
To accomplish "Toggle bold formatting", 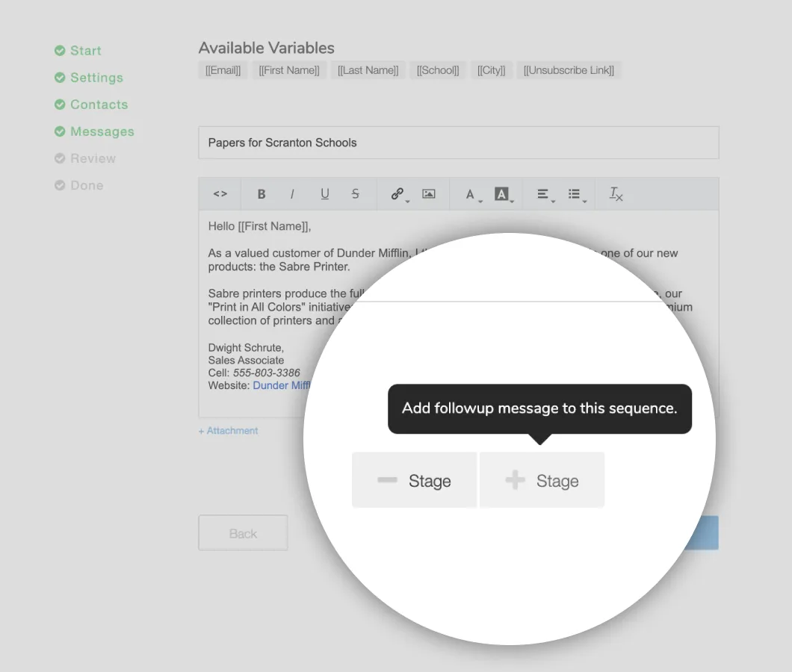I will click(262, 194).
